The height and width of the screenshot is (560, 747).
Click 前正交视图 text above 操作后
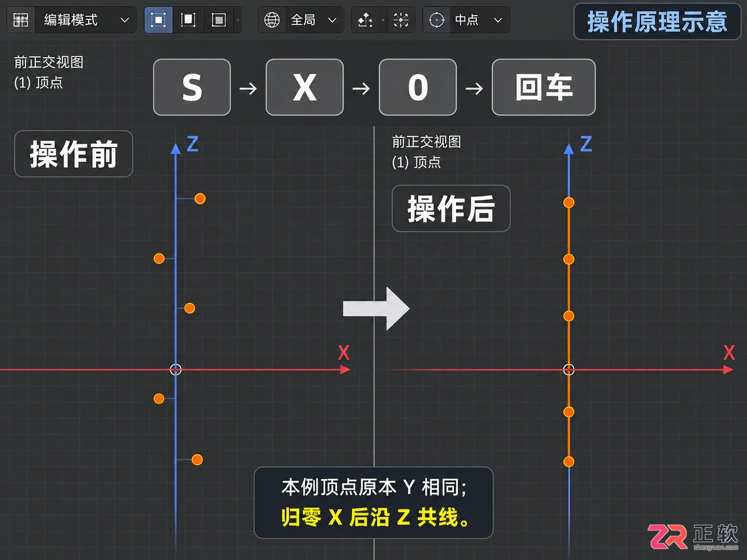pos(426,142)
